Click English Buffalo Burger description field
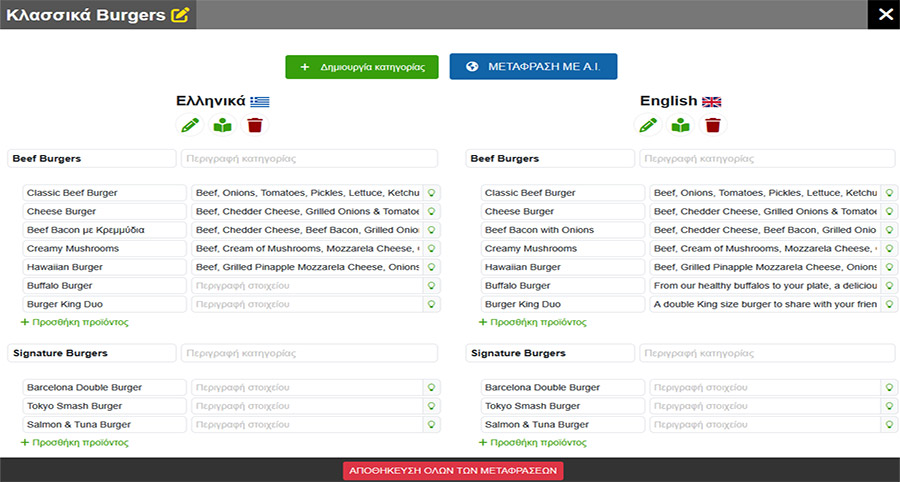Screen dimensions: 900x482 coord(765,286)
